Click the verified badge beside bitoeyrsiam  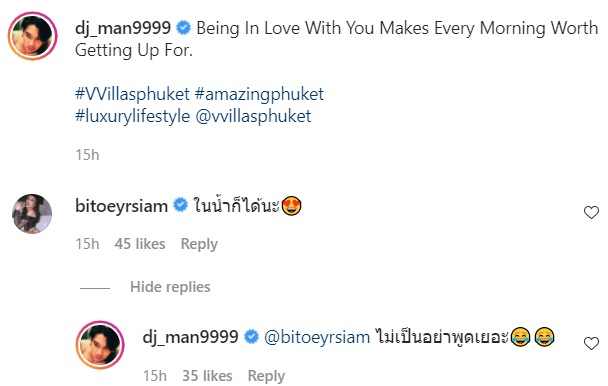tap(180, 205)
